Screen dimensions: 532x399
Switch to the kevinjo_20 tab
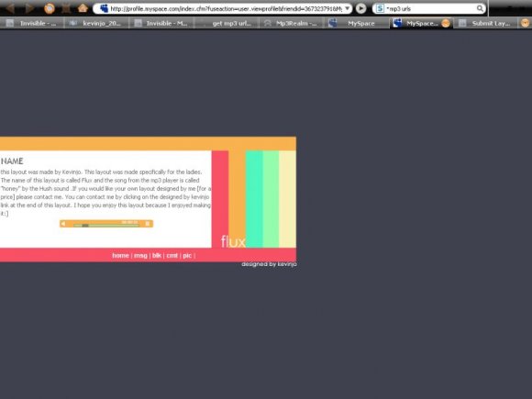click(x=96, y=23)
